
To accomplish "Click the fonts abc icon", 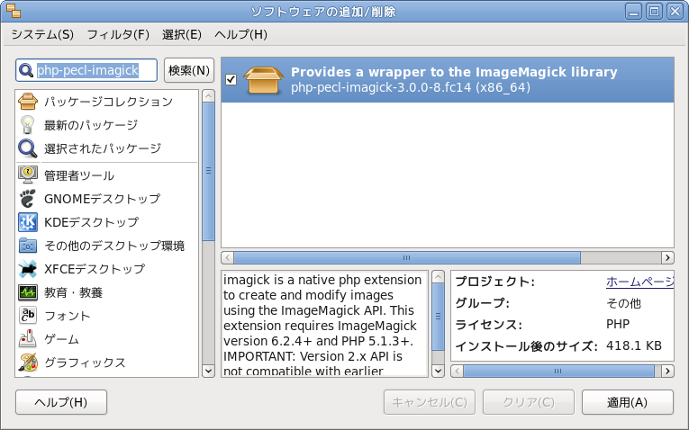I will click(x=28, y=315).
